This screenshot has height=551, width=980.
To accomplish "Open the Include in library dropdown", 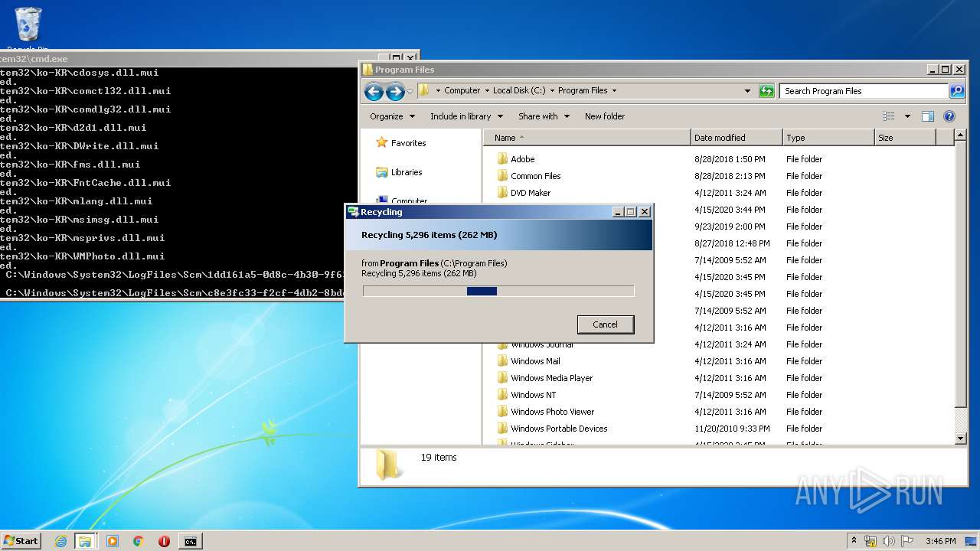I will point(466,116).
